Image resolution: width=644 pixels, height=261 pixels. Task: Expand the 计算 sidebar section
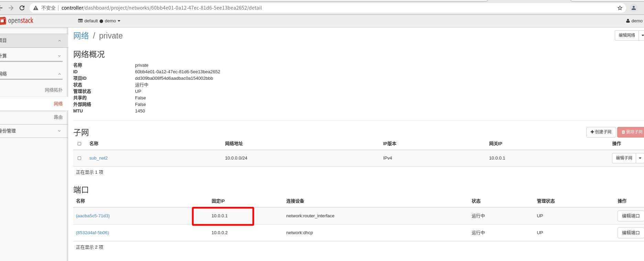point(31,56)
